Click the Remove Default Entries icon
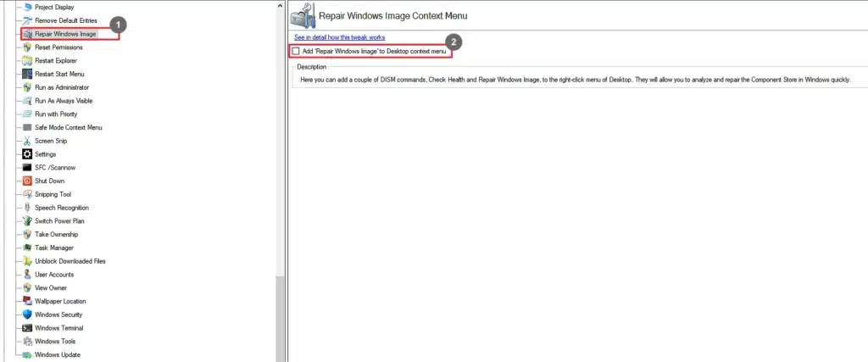The width and height of the screenshot is (868, 362). (x=27, y=20)
